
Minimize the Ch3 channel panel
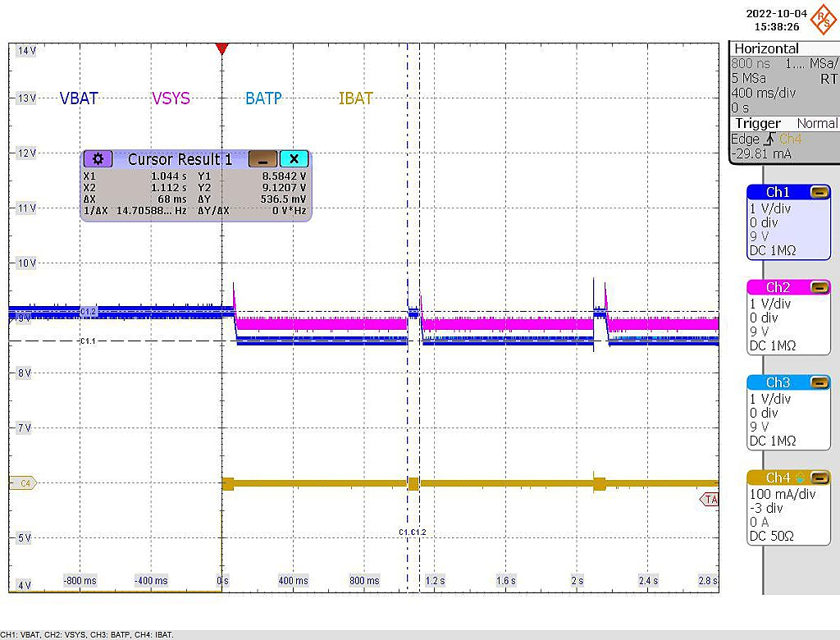coord(820,382)
